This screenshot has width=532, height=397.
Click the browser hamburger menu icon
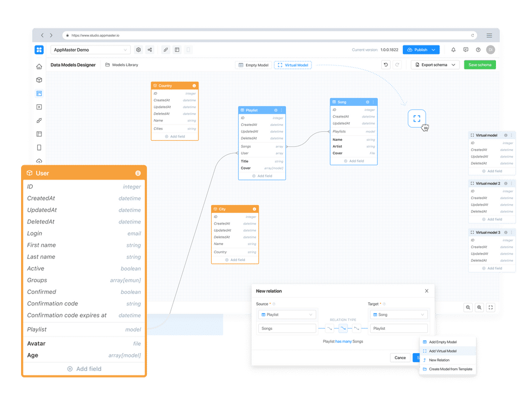click(x=489, y=35)
